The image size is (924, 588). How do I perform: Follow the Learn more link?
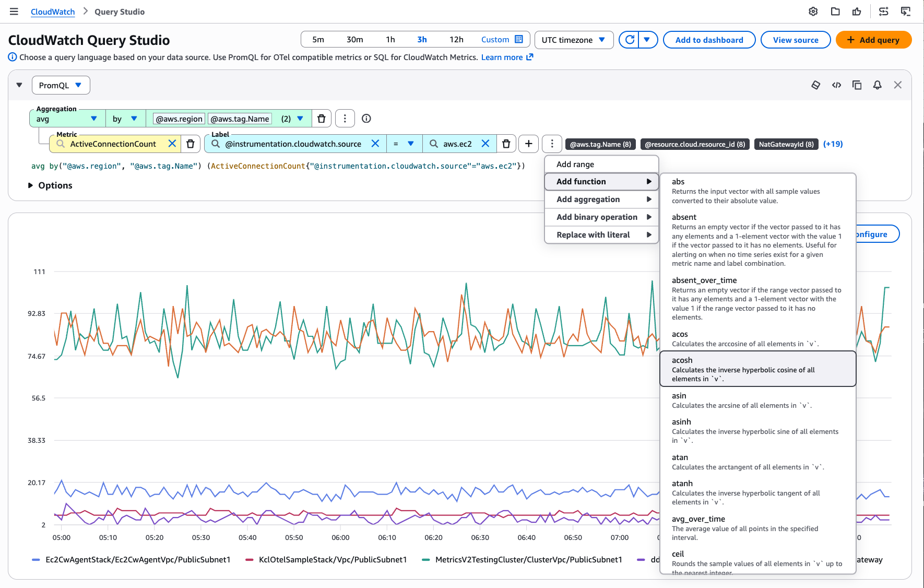pos(502,57)
